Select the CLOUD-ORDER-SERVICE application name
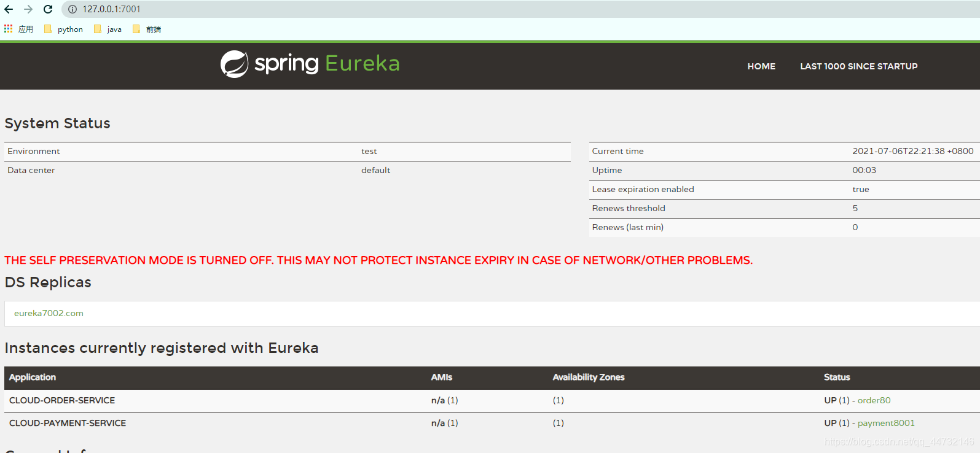This screenshot has width=980, height=453. pyautogui.click(x=62, y=400)
